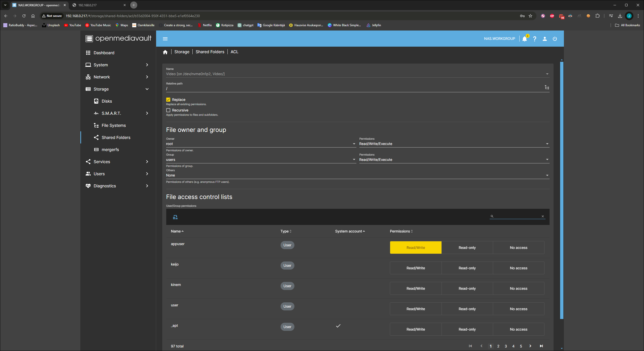Click the ACL table search field

click(x=517, y=216)
